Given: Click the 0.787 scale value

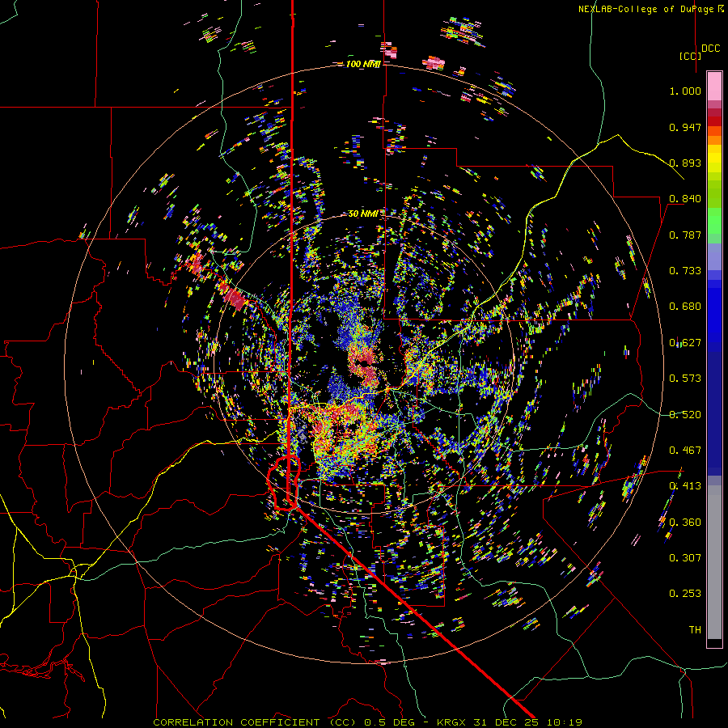Looking at the screenshot, I should (685, 235).
